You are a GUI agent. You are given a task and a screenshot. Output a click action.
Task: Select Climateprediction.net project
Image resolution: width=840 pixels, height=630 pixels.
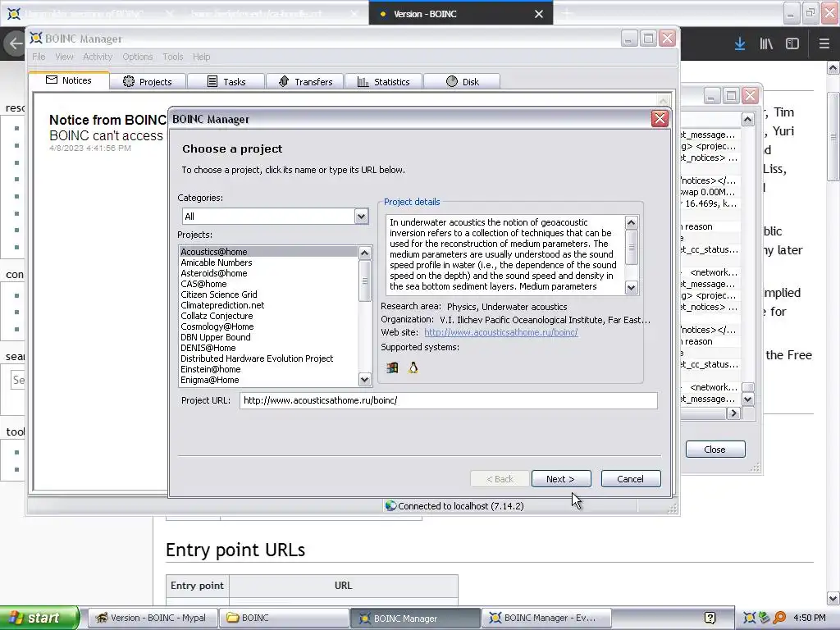(x=268, y=305)
